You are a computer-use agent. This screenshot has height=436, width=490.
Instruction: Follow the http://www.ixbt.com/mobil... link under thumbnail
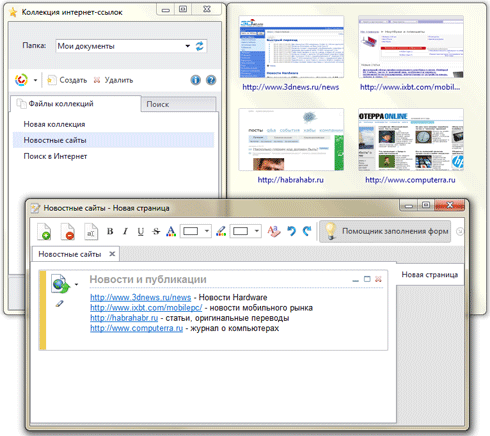(x=410, y=87)
